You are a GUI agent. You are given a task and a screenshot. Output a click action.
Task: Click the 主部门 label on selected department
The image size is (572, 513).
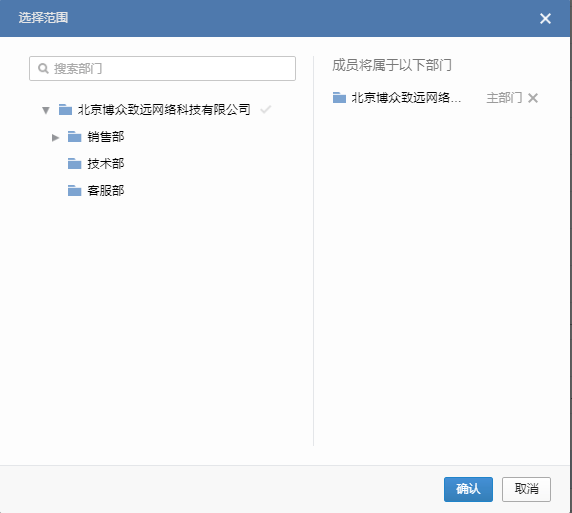(504, 98)
